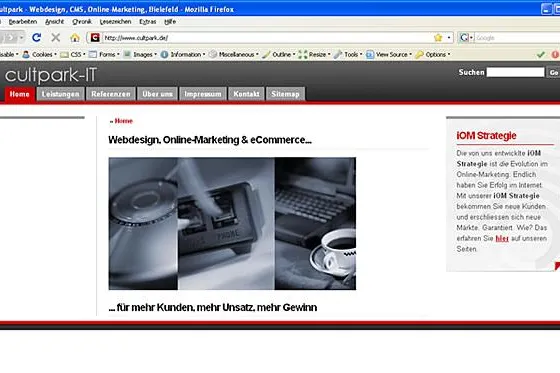Viewport: 560px width, 373px height.
Task: Open the Resize toolbar menu
Action: tap(314, 54)
